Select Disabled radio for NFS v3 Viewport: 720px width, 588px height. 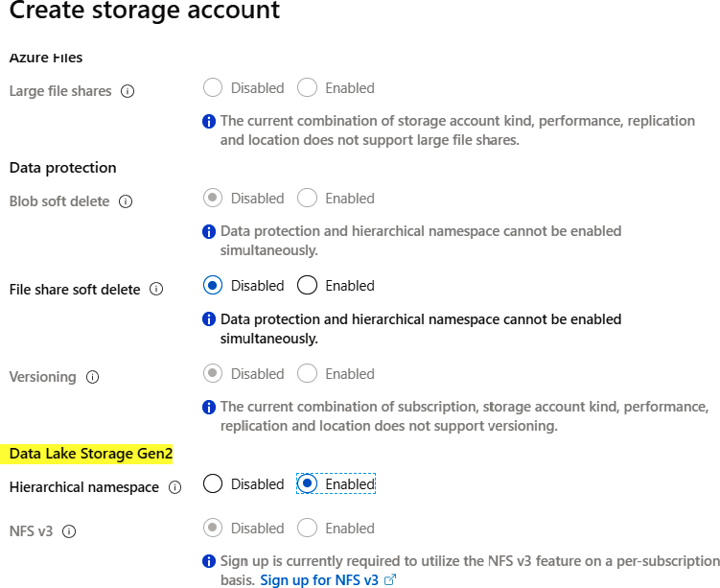(213, 529)
